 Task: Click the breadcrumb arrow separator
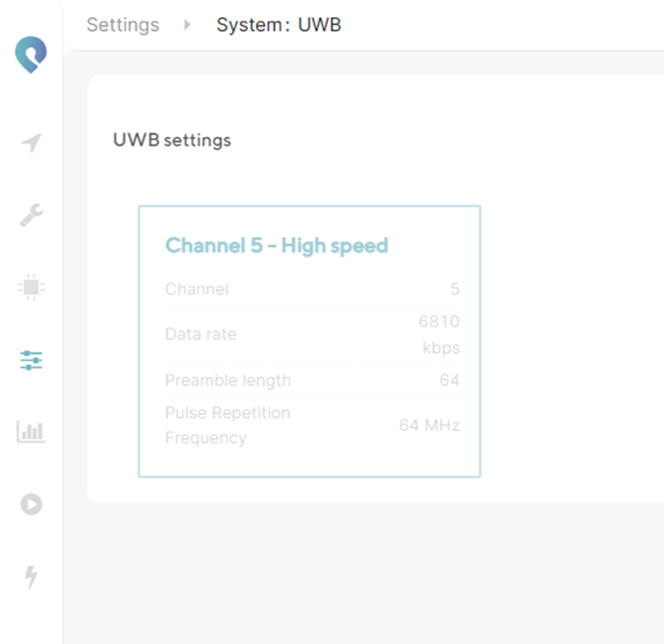click(x=187, y=24)
